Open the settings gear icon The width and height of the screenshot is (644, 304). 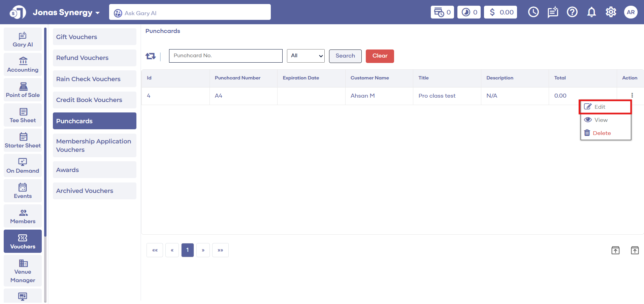point(611,12)
